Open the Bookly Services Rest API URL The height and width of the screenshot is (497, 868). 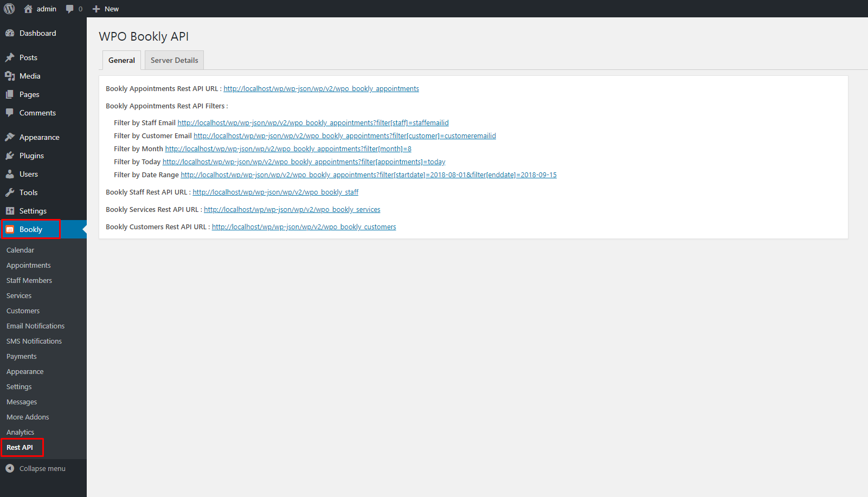[x=292, y=209]
